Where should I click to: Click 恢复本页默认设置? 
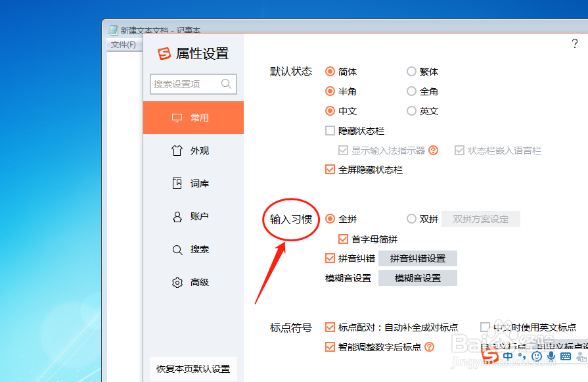click(193, 369)
